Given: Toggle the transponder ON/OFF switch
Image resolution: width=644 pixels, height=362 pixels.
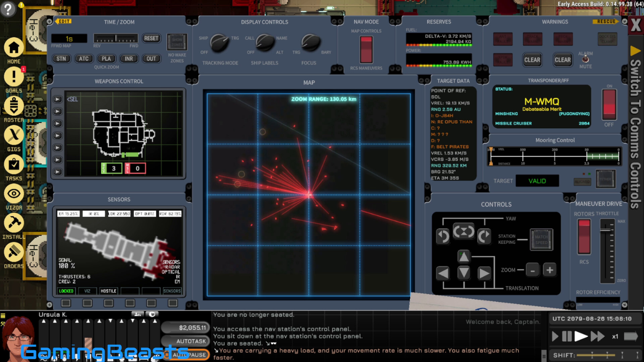Looking at the screenshot, I should tap(609, 105).
